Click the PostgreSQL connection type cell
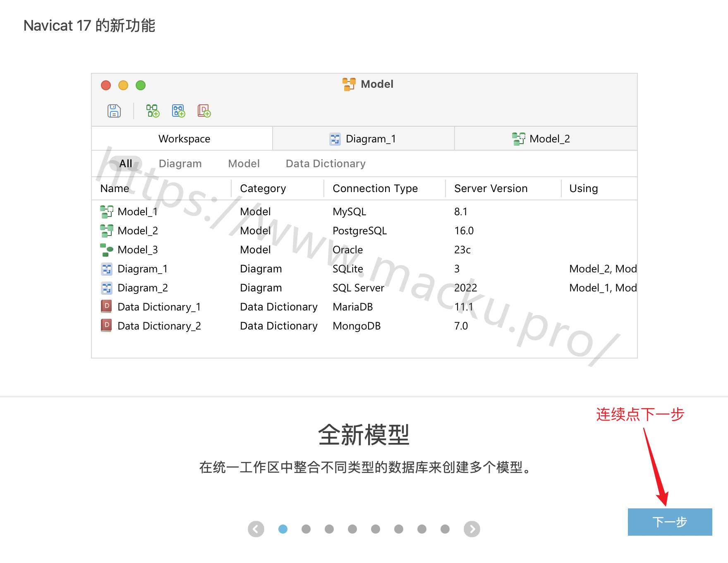This screenshot has height=563, width=728. point(360,231)
